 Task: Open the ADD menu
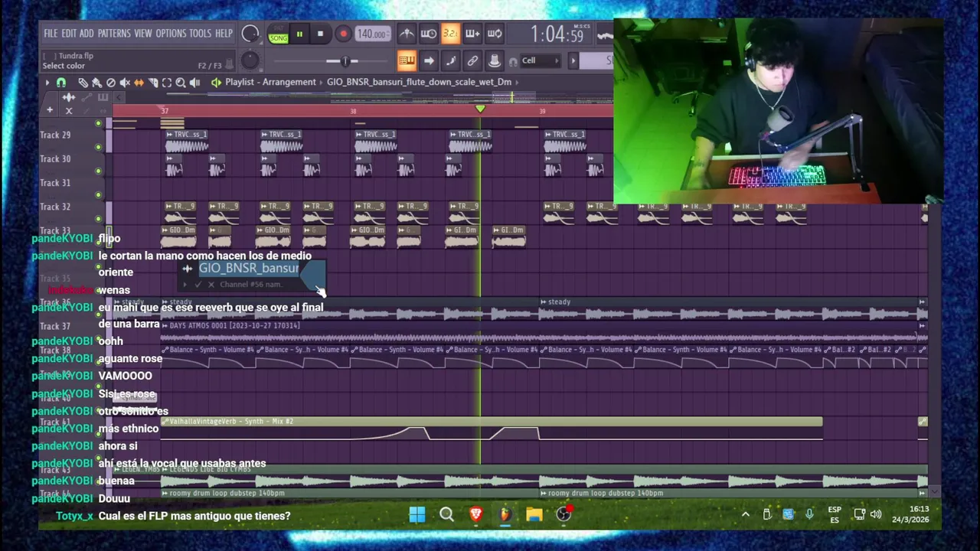pyautogui.click(x=87, y=34)
